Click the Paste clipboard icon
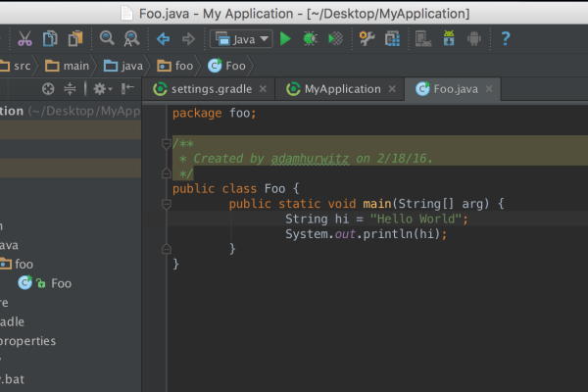 coord(74,39)
